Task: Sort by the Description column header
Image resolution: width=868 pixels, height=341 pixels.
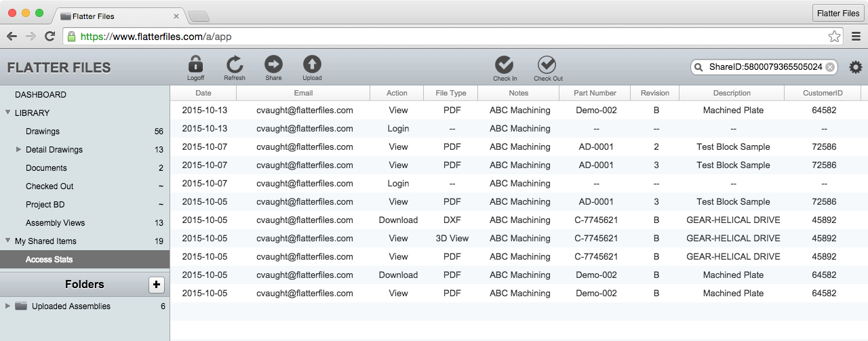Action: (732, 93)
